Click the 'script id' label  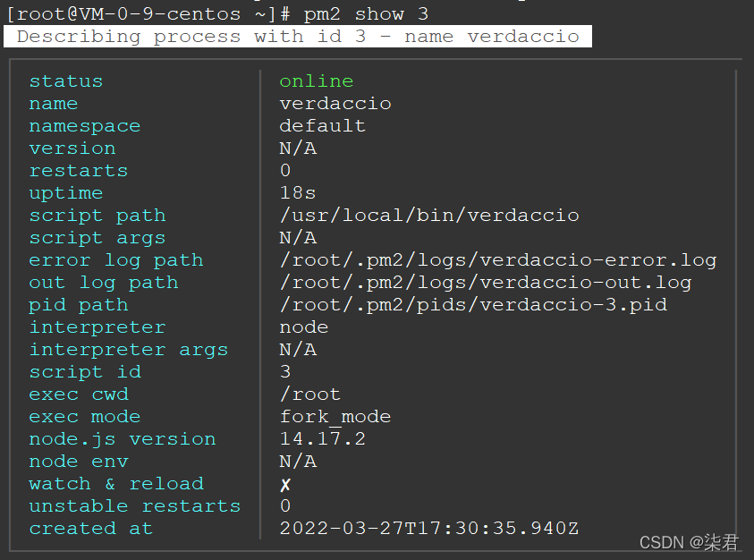tap(85, 372)
